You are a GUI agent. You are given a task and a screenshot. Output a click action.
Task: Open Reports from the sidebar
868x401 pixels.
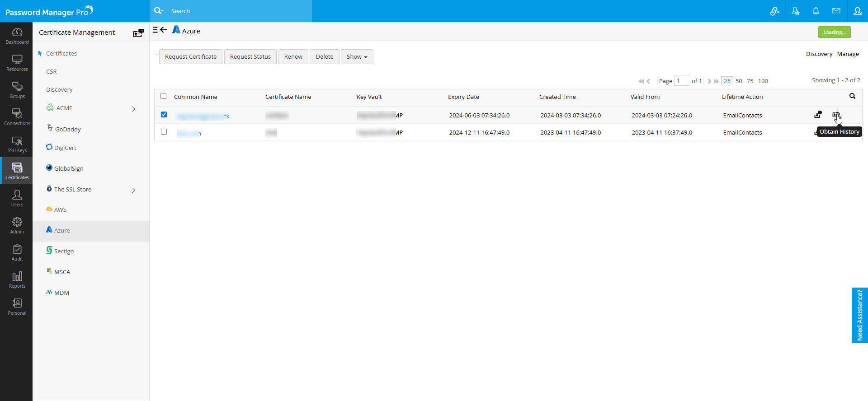click(17, 280)
